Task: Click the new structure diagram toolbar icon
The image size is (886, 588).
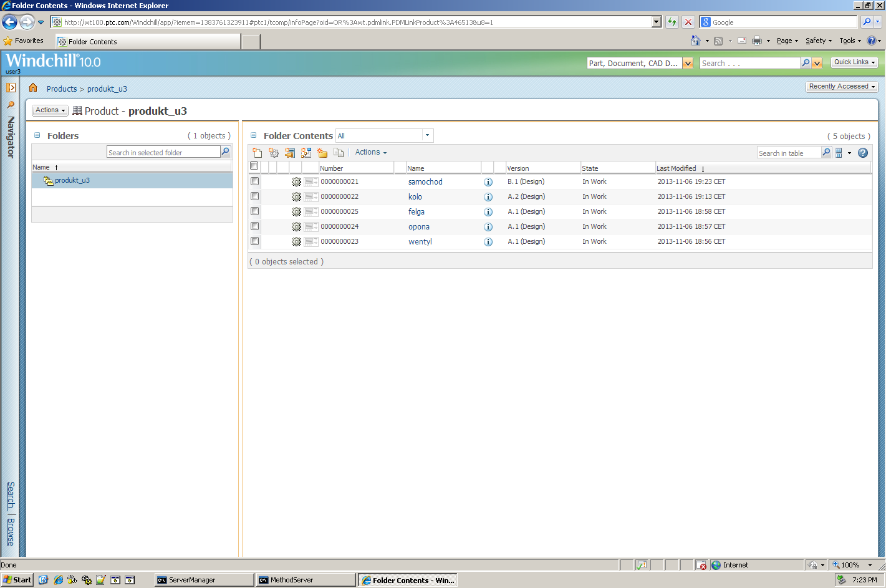Action: tap(306, 153)
